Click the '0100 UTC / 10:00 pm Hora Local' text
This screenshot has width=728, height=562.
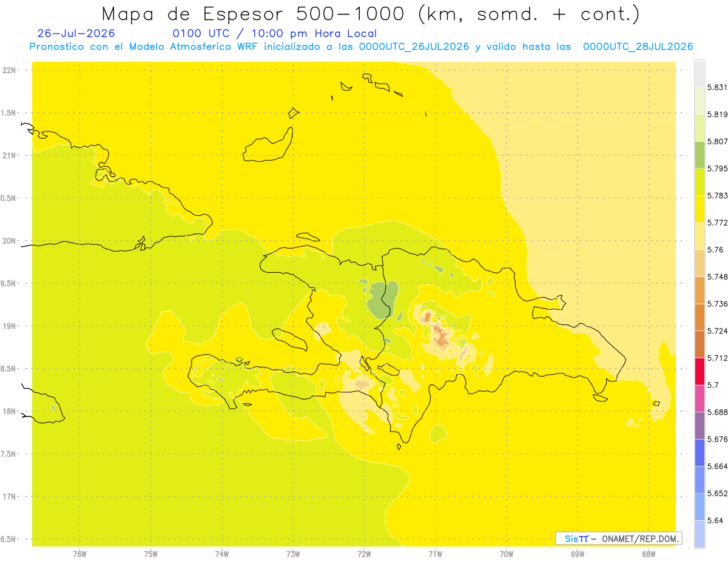click(x=275, y=34)
